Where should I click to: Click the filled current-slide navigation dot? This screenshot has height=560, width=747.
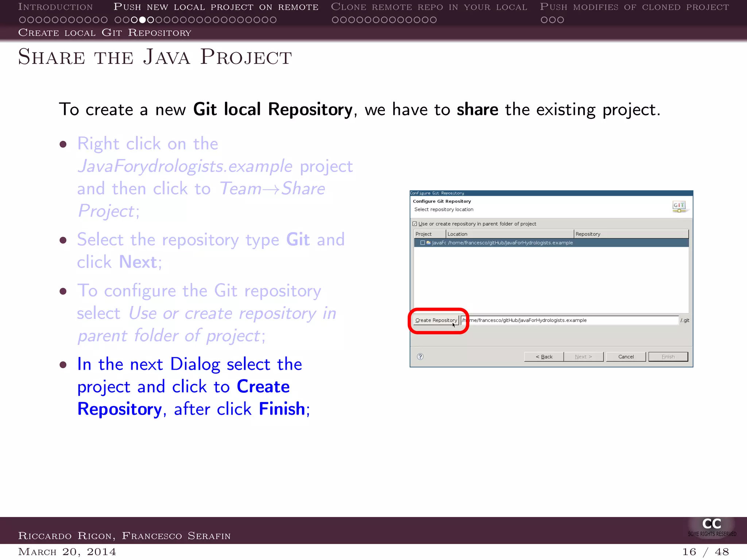pos(143,20)
